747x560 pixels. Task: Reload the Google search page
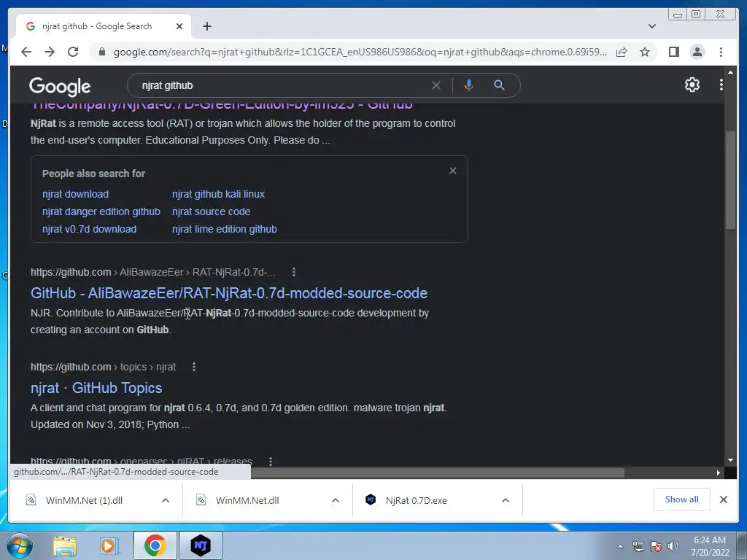[73, 52]
